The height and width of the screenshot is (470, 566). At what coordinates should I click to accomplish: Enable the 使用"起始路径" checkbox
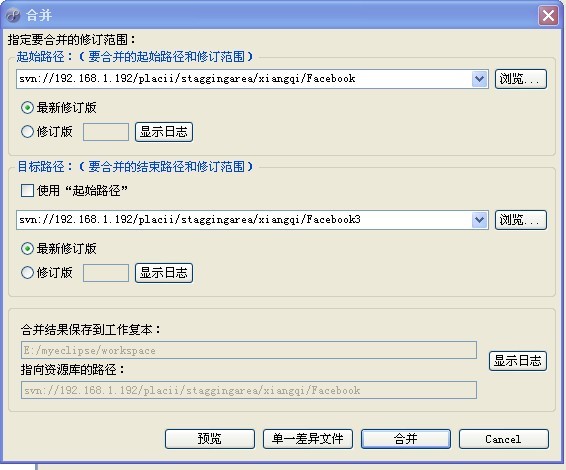pyautogui.click(x=27, y=190)
